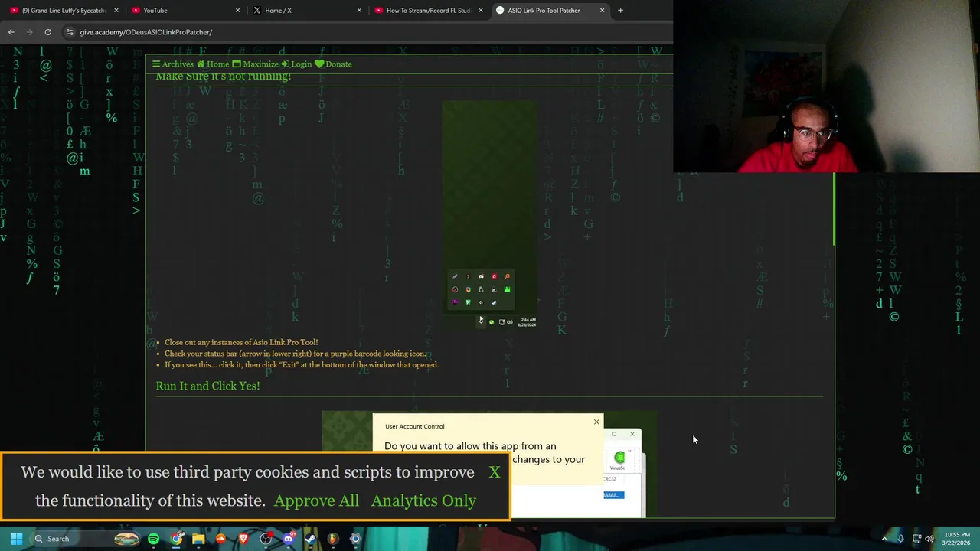This screenshot has height=551, width=980.
Task: Open Brave browser from the taskbar
Action: pyautogui.click(x=243, y=539)
